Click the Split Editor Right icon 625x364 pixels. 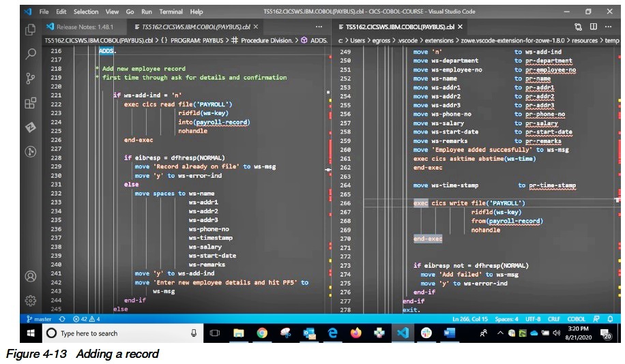click(592, 27)
